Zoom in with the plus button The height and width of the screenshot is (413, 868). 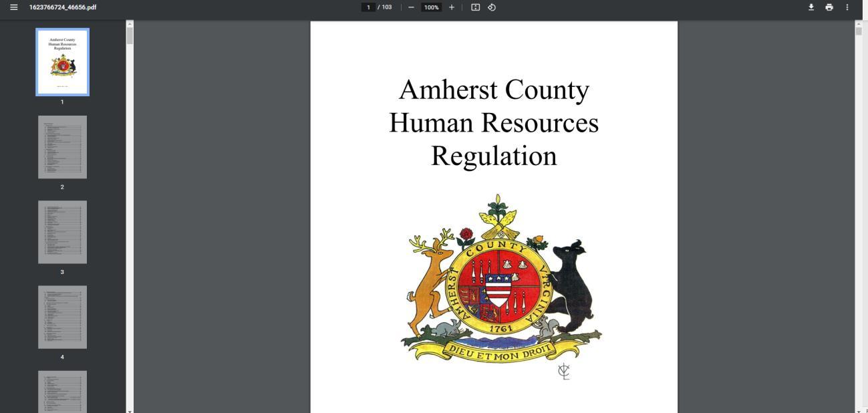[452, 7]
